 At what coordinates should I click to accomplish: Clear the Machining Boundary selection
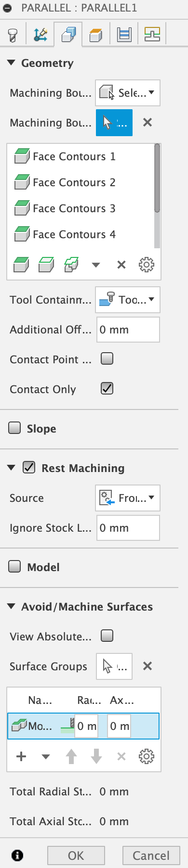pos(148,123)
